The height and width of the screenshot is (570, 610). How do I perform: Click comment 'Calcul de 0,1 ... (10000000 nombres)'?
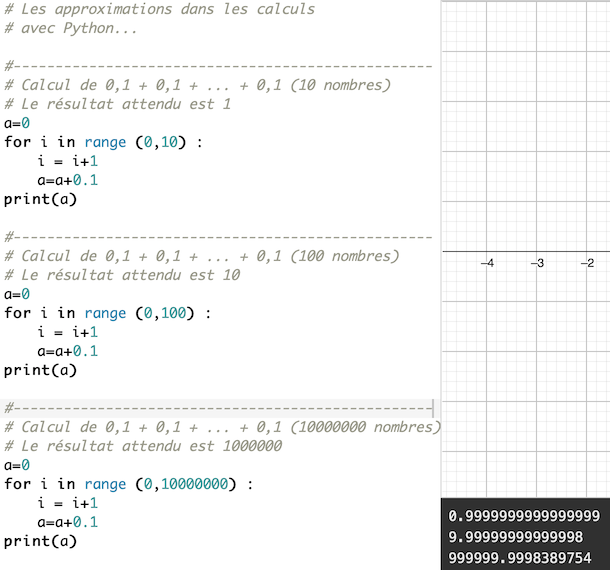click(x=222, y=427)
